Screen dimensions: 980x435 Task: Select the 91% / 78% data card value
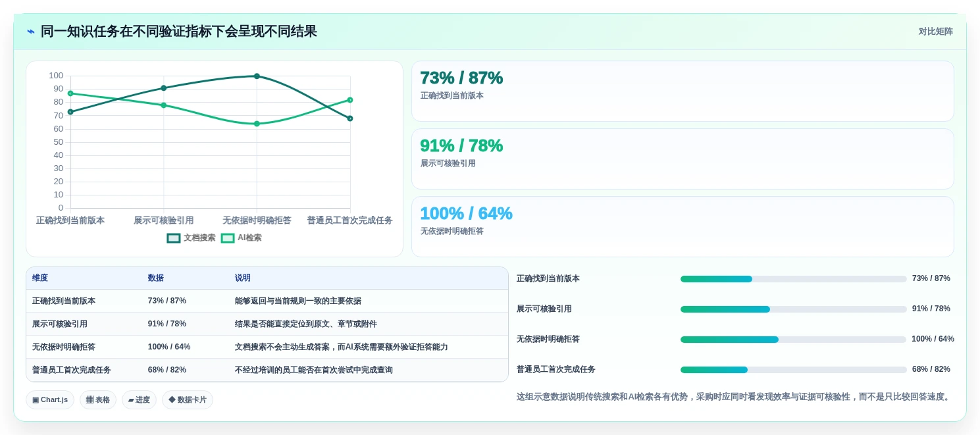click(x=461, y=145)
